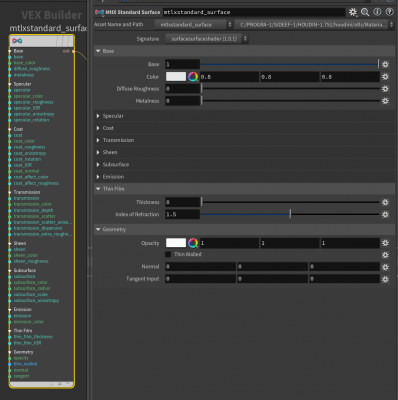Screen dimensions: 398x400
Task: Collapse Base group on the node
Action: coord(10,51)
